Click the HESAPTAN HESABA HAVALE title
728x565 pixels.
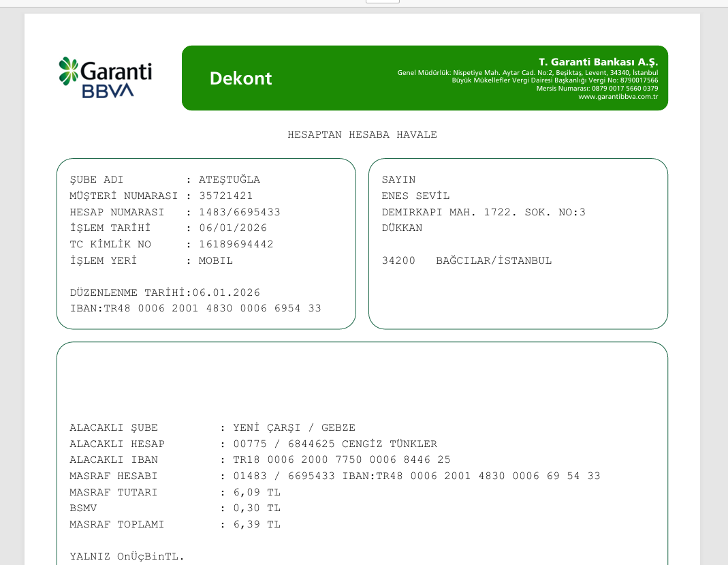pos(362,135)
